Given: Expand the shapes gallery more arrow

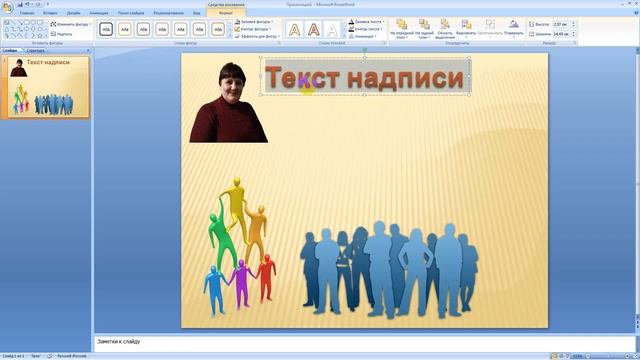Looking at the screenshot, I should tap(46, 36).
